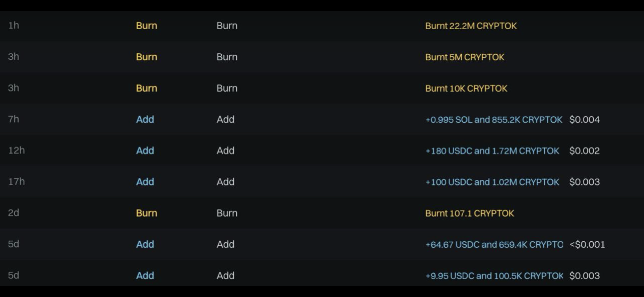Click the 1h timestamp
The image size is (644, 297).
14,25
